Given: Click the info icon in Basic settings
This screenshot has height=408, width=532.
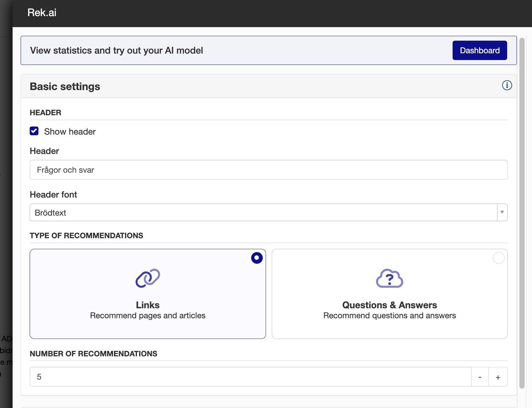Looking at the screenshot, I should tap(507, 86).
